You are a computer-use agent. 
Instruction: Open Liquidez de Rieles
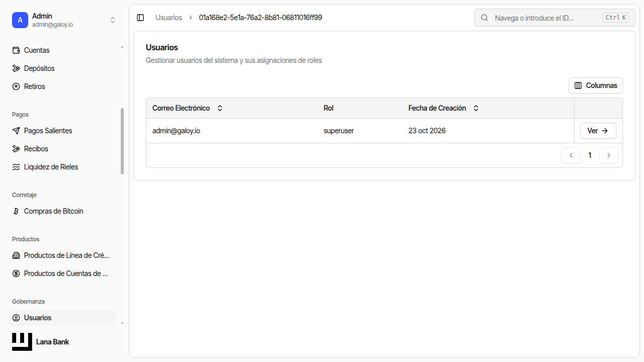pyautogui.click(x=62, y=167)
